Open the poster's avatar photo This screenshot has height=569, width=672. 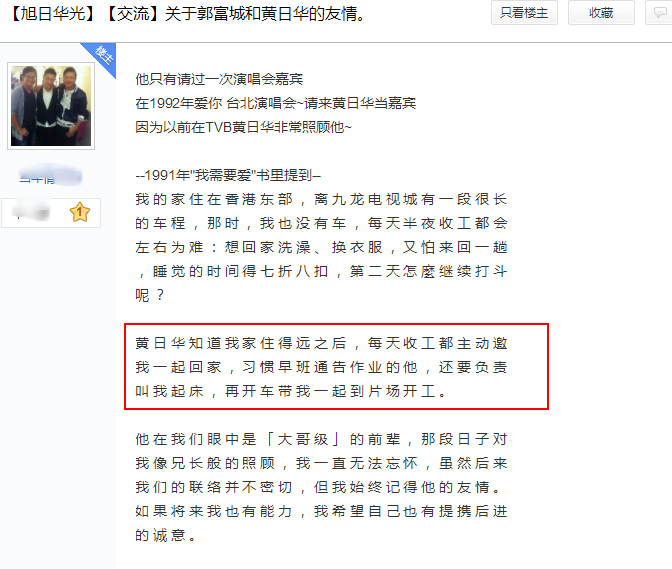[x=51, y=106]
